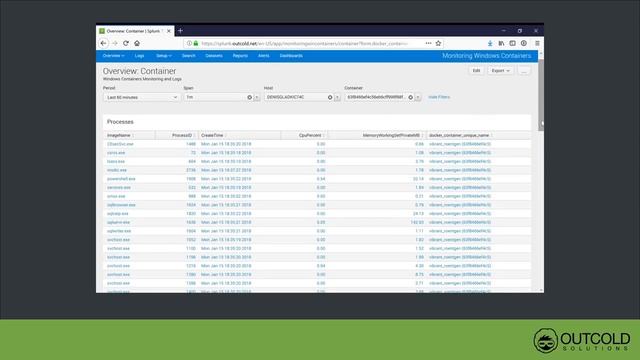Click the powershell.exe process row name
This screenshot has height=360, width=640.
[121, 179]
